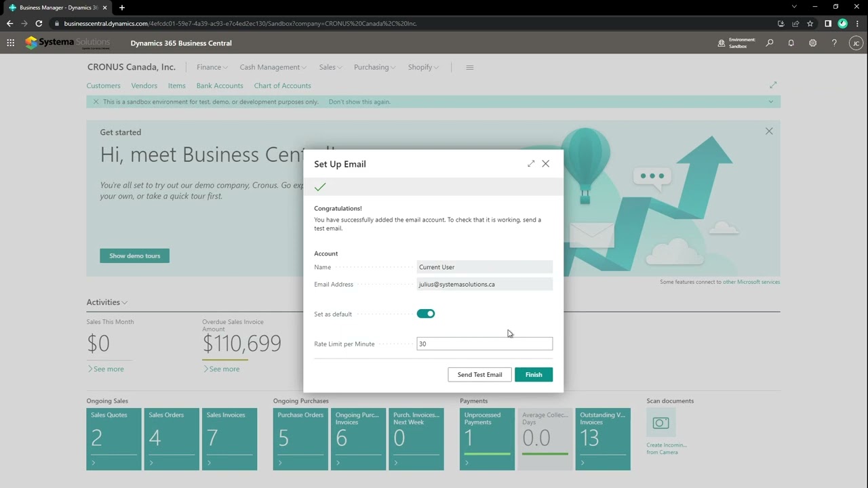
Task: Click the $110,699 overdue amount
Action: coord(241,344)
